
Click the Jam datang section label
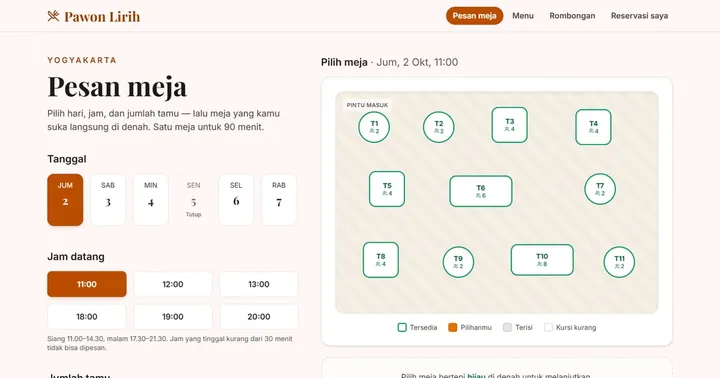point(76,256)
